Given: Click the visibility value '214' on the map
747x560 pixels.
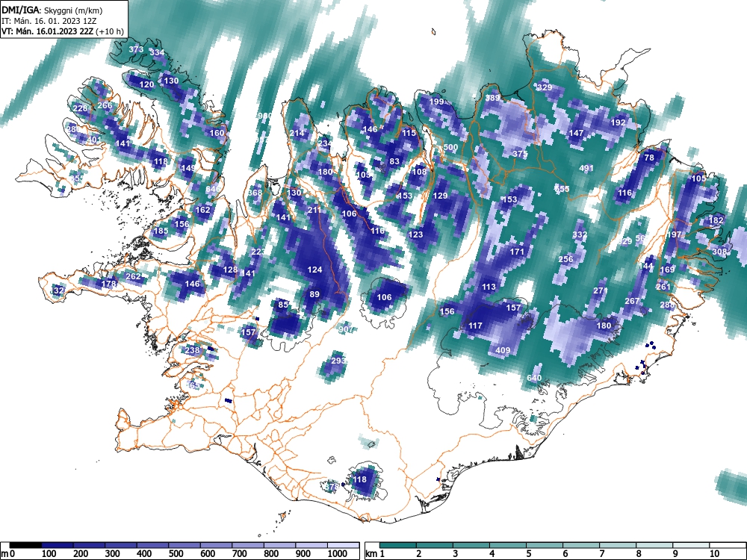Looking at the screenshot, I should (x=297, y=134).
